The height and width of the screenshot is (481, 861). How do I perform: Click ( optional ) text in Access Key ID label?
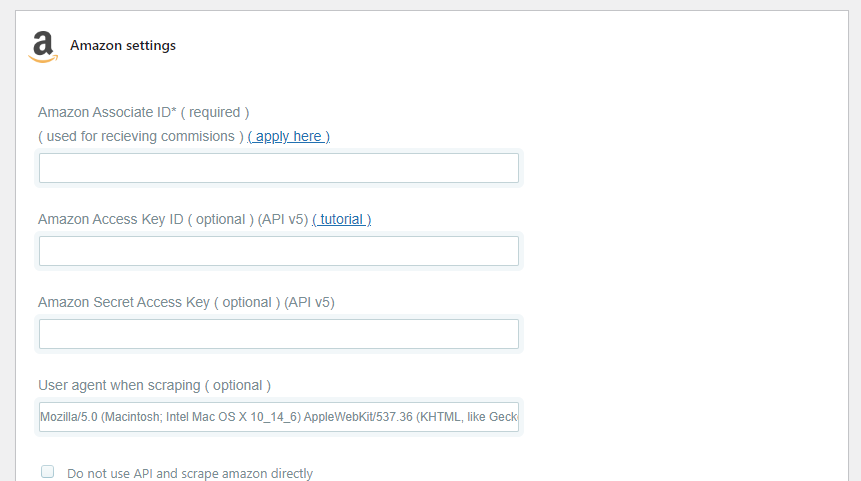[x=221, y=219]
